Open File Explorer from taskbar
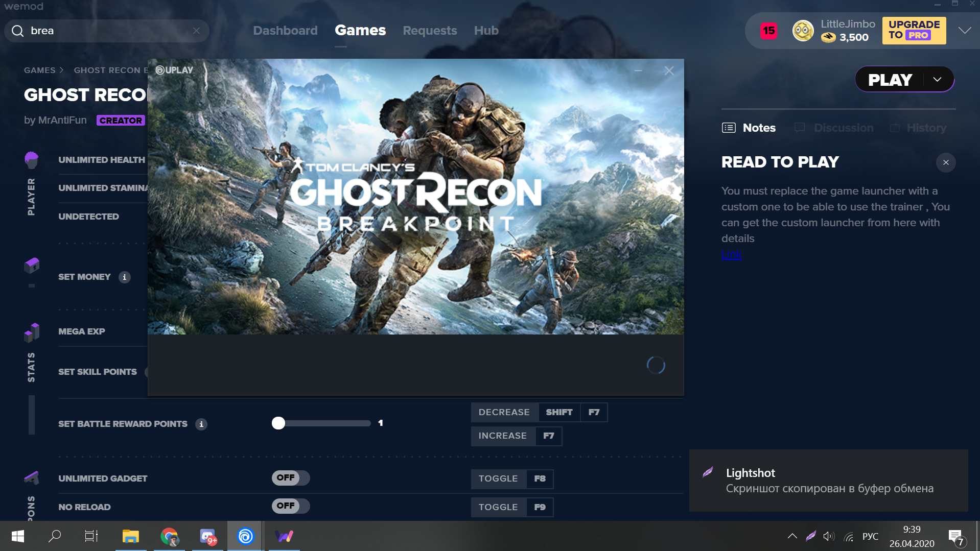Image resolution: width=980 pixels, height=551 pixels. pyautogui.click(x=131, y=536)
